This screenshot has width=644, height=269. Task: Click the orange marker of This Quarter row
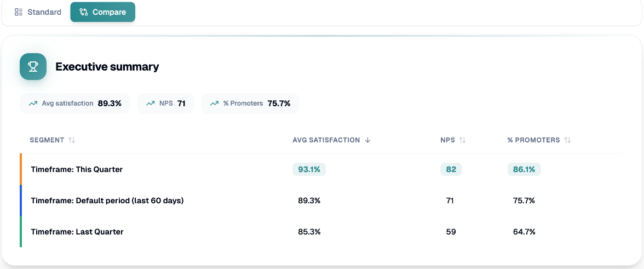click(21, 169)
